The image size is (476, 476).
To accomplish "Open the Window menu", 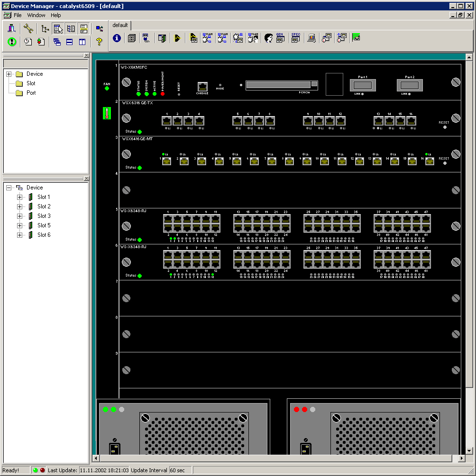I will coord(36,15).
